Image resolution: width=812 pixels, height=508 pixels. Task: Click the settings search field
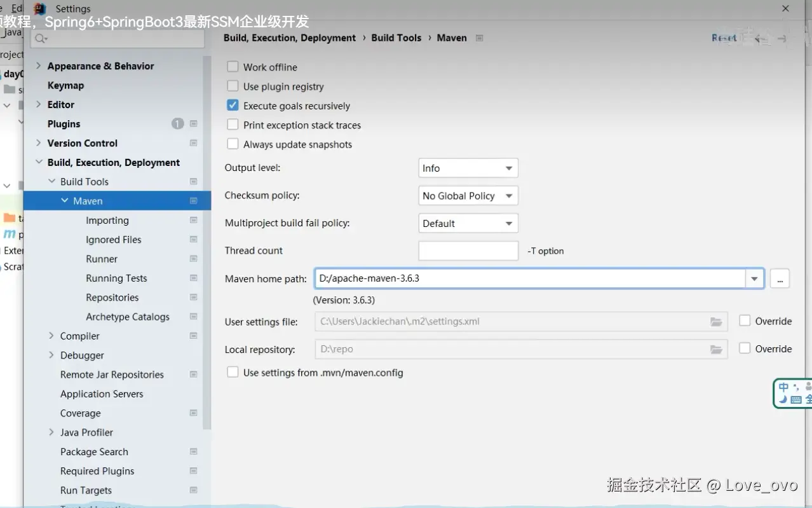[118, 39]
